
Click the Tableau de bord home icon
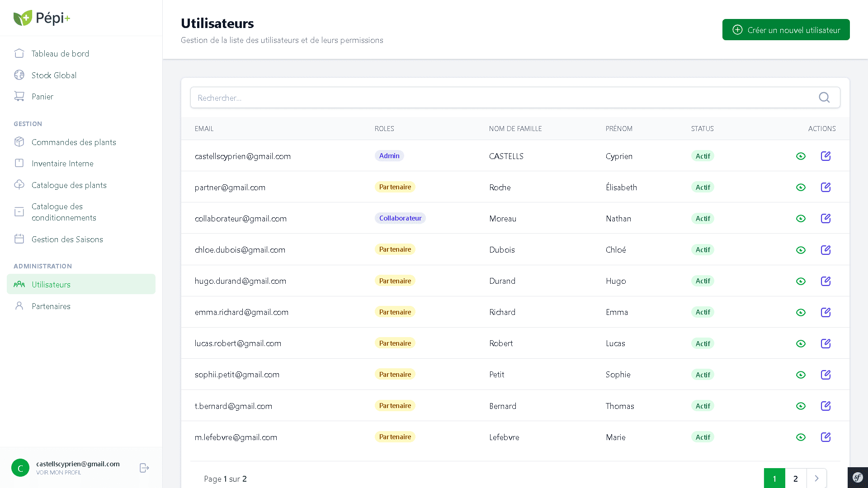click(x=19, y=53)
